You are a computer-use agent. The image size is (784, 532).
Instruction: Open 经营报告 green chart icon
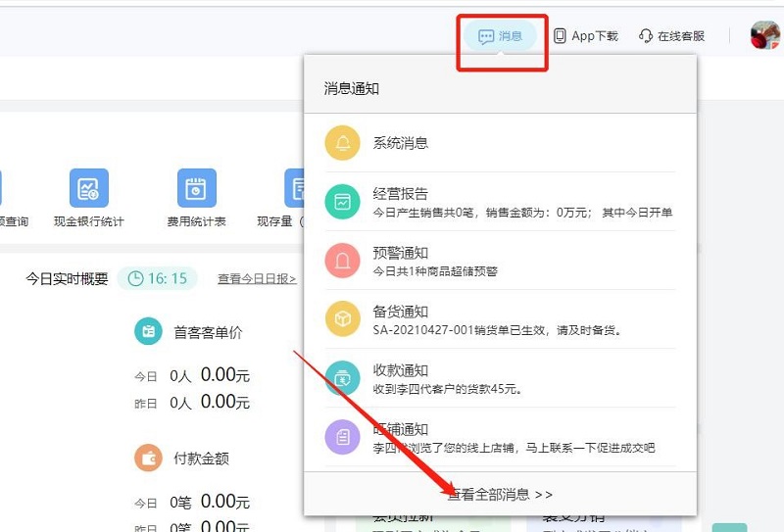coord(342,202)
